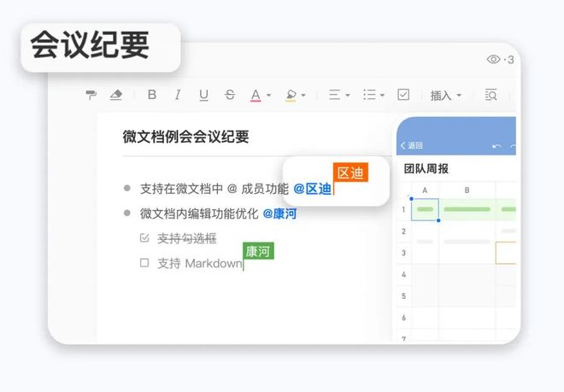Screen dimensions: 564x392
Task: Go back using the 返回 button
Action: pos(412,146)
